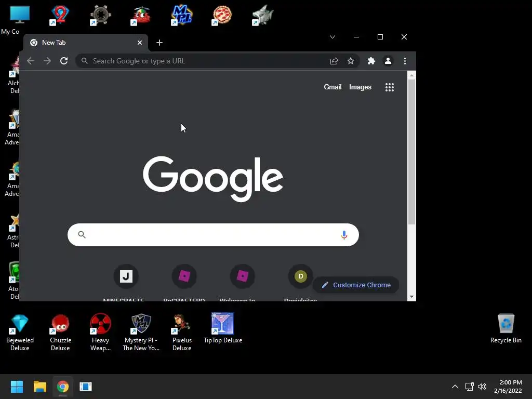Select the gear wheel desktop shortcut
Screen dimensions: 532x399
tap(100, 16)
